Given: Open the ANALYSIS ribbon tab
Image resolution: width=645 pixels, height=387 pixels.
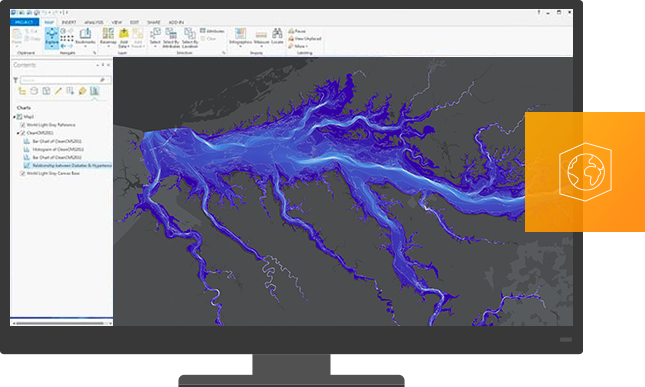Looking at the screenshot, I should [94, 22].
